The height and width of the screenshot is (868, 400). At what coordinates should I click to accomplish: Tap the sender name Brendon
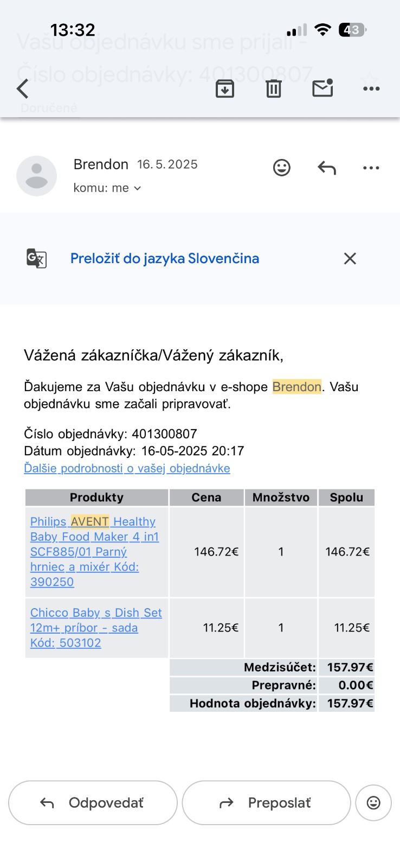[101, 164]
